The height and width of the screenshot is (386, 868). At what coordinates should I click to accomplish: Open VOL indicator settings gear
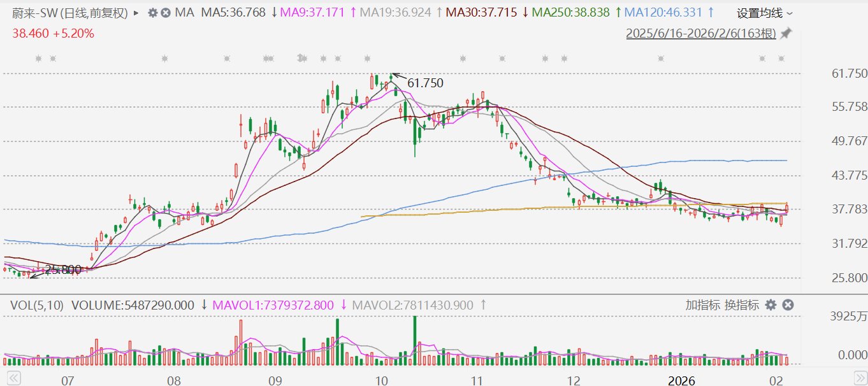coord(771,305)
